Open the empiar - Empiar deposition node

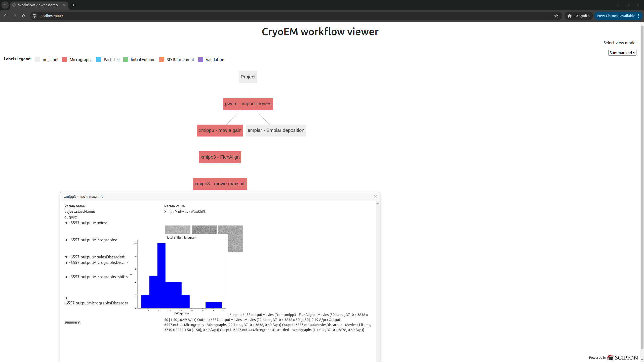tap(276, 130)
